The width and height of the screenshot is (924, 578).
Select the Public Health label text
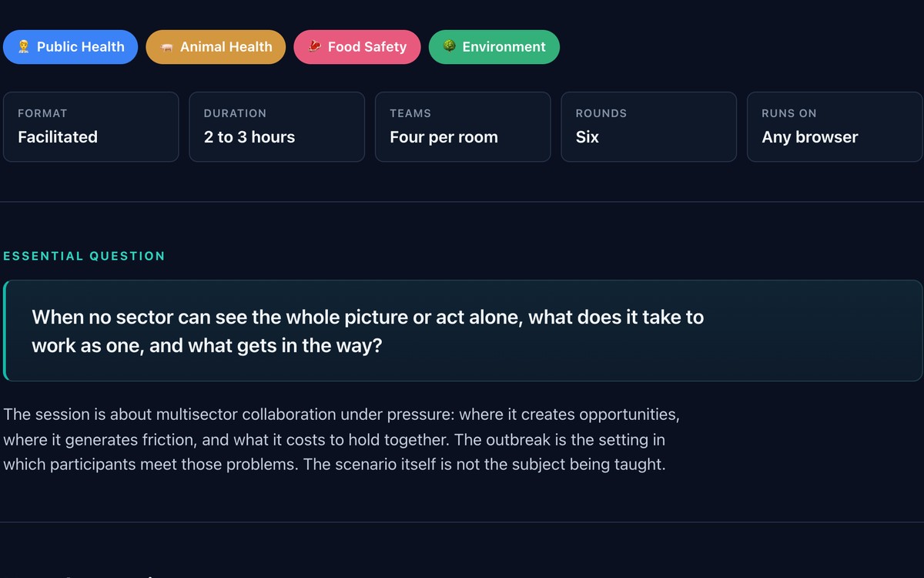[x=81, y=47]
